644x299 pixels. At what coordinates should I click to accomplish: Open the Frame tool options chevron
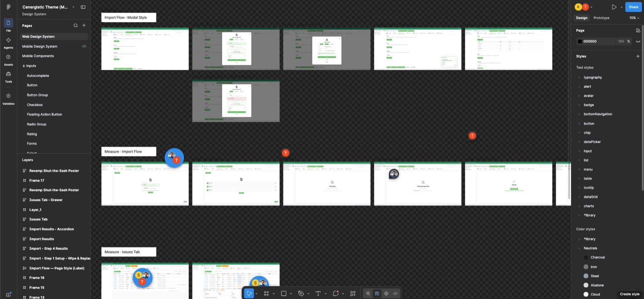[274, 293]
